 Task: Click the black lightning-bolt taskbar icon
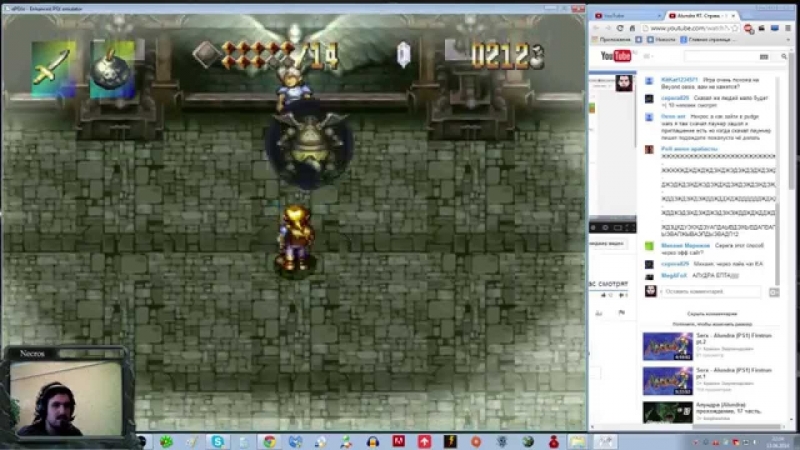click(x=450, y=441)
